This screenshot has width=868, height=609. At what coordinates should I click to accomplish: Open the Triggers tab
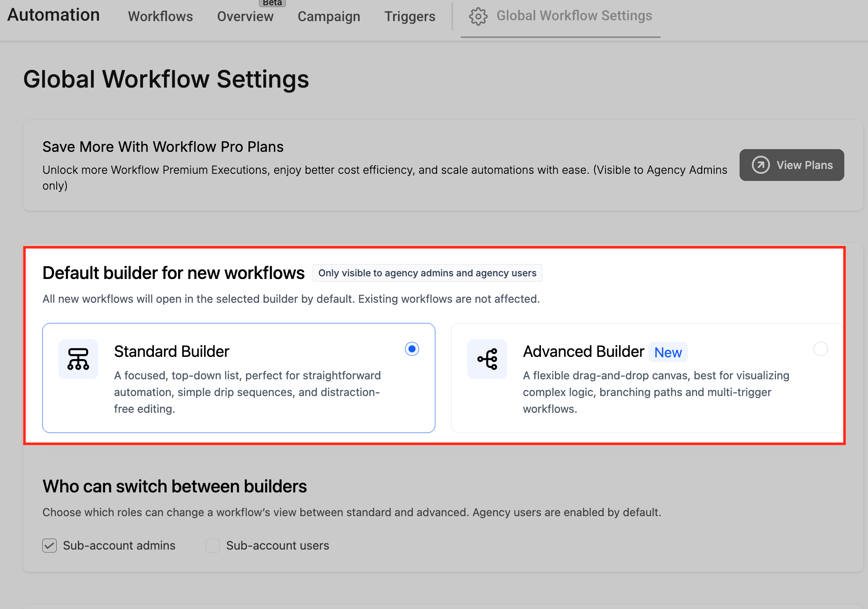coord(410,17)
